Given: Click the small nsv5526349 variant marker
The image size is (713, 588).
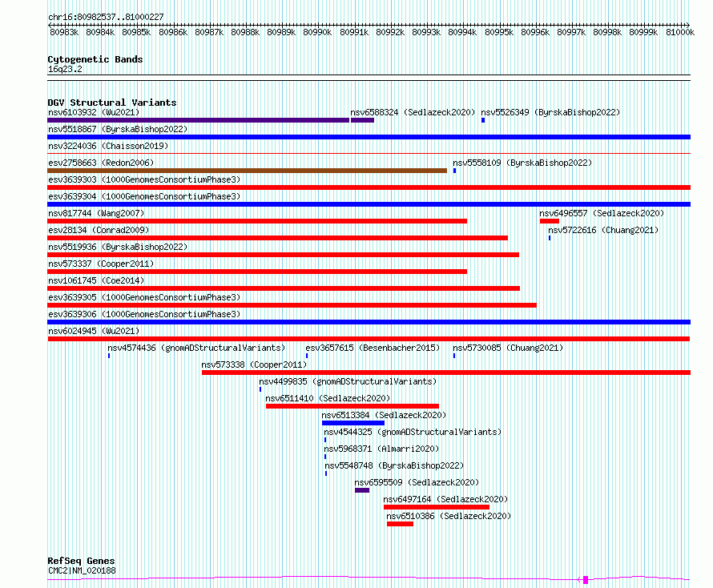Looking at the screenshot, I should tap(483, 120).
